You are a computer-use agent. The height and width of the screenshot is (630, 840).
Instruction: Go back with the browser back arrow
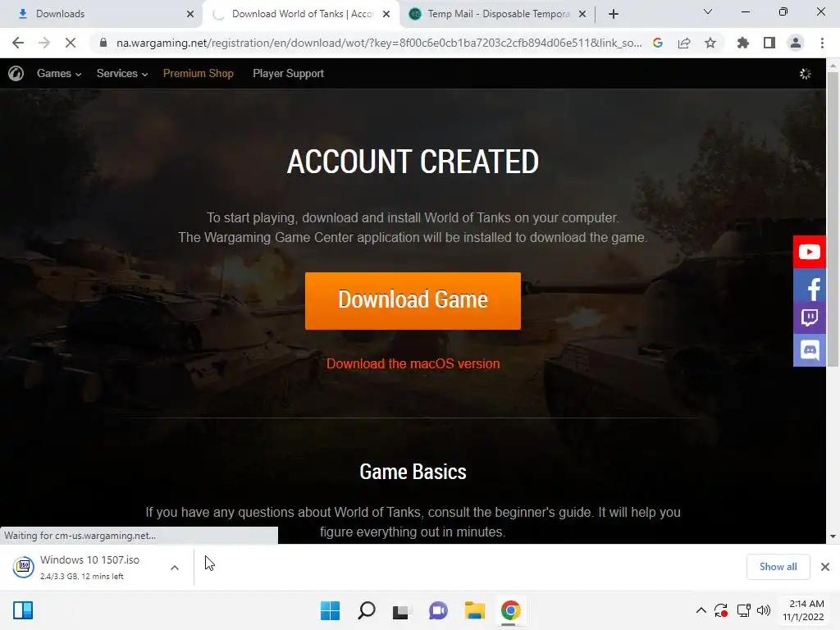pyautogui.click(x=18, y=43)
